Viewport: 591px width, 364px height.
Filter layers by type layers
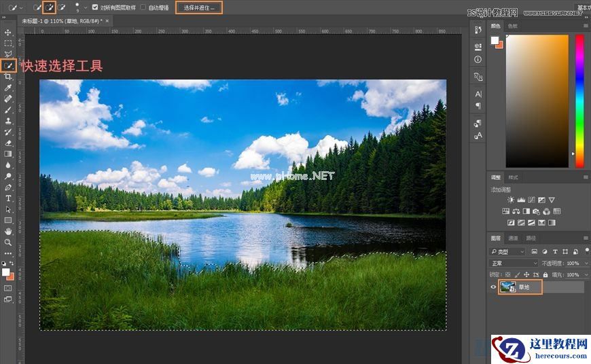(555, 251)
